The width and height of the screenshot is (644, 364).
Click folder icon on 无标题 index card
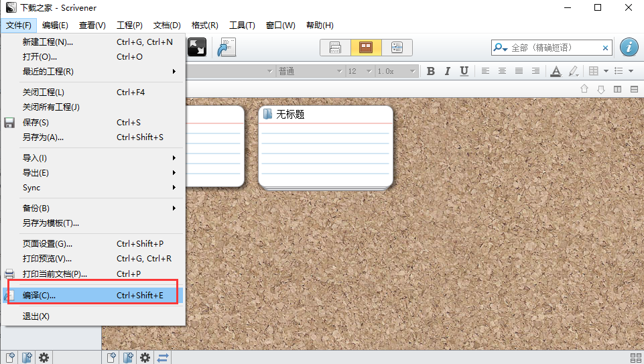coord(267,114)
